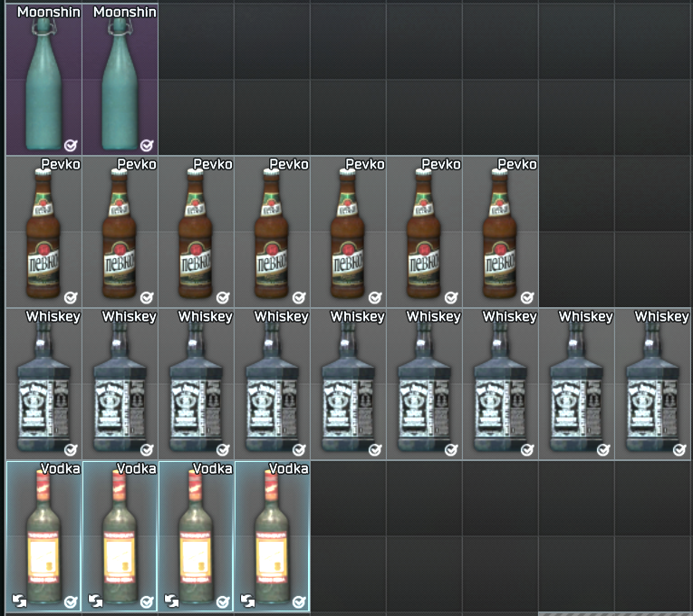This screenshot has height=616, width=693.
Task: Select the fourth Vodka bottle
Action: [x=272, y=536]
